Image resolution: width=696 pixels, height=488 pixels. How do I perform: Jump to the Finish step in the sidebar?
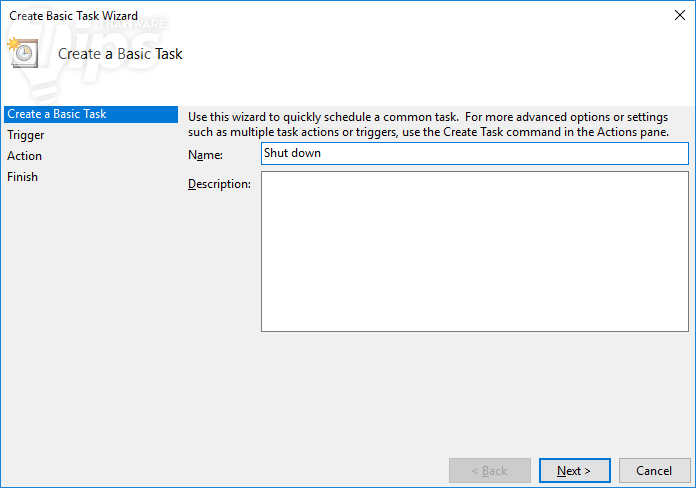[x=23, y=177]
